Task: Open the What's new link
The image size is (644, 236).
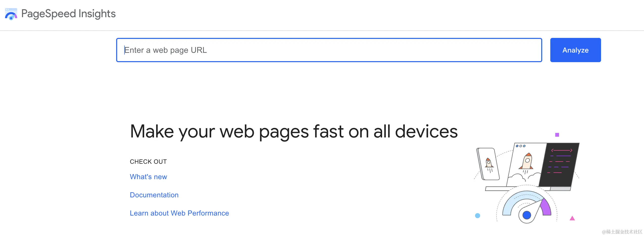Action: (148, 177)
